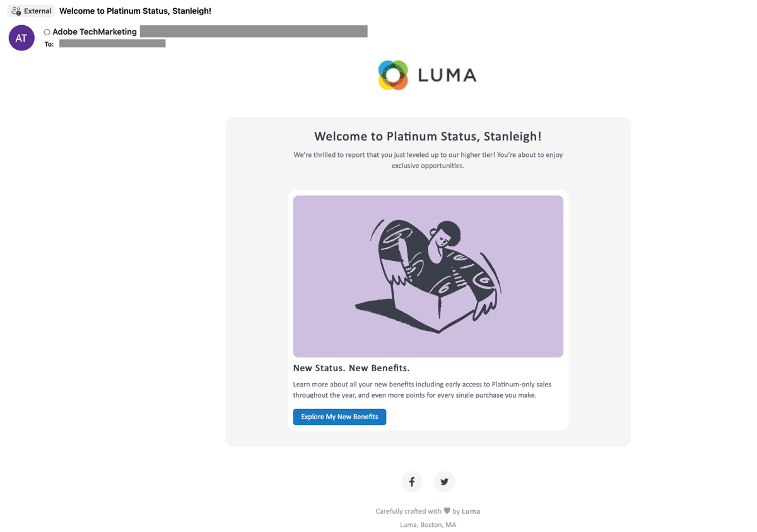This screenshot has width=757, height=532.
Task: Click the Luma, Boston, MA address text
Action: (x=428, y=524)
